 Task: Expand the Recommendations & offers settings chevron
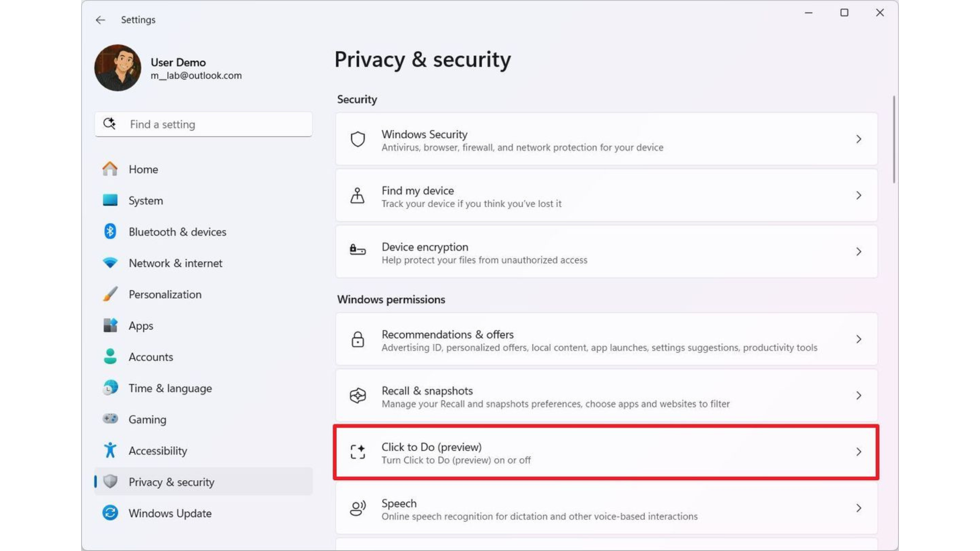(859, 339)
